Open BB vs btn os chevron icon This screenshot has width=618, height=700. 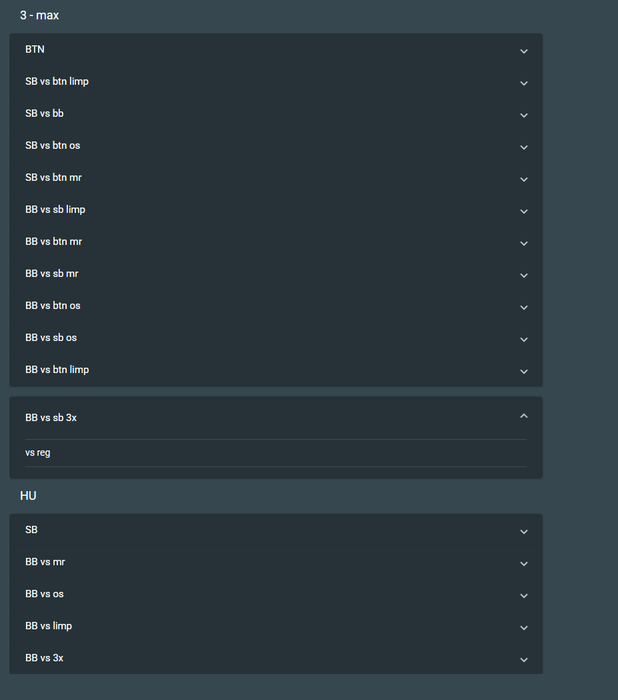524,307
